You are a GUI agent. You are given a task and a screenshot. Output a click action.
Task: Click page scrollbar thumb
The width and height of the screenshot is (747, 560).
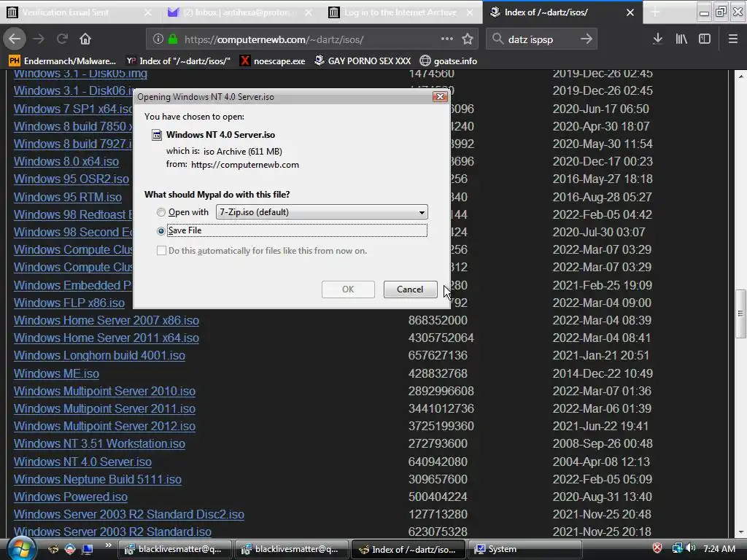(740, 314)
